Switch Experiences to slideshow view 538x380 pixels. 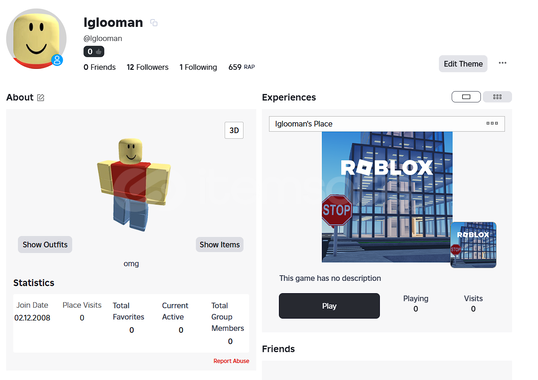click(x=466, y=97)
